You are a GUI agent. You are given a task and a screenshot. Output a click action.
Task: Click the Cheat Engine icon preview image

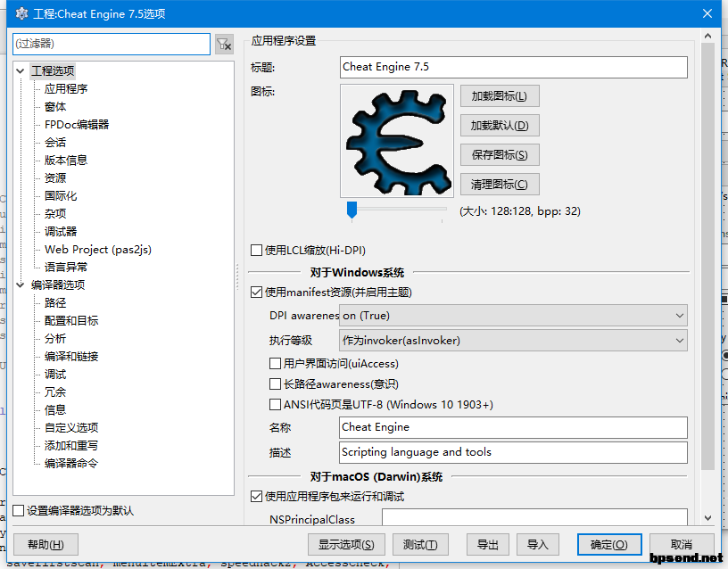pos(397,141)
